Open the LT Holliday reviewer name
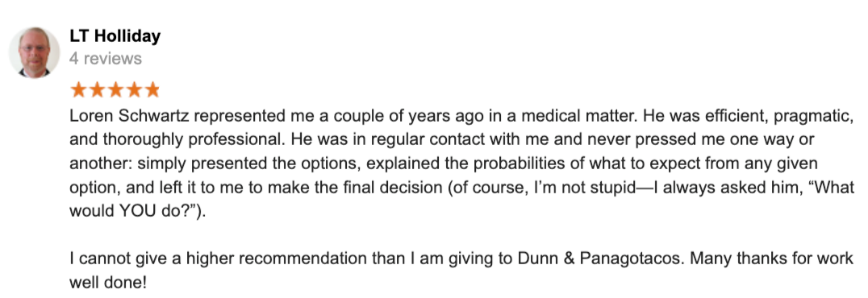The height and width of the screenshot is (298, 868). coord(115,36)
